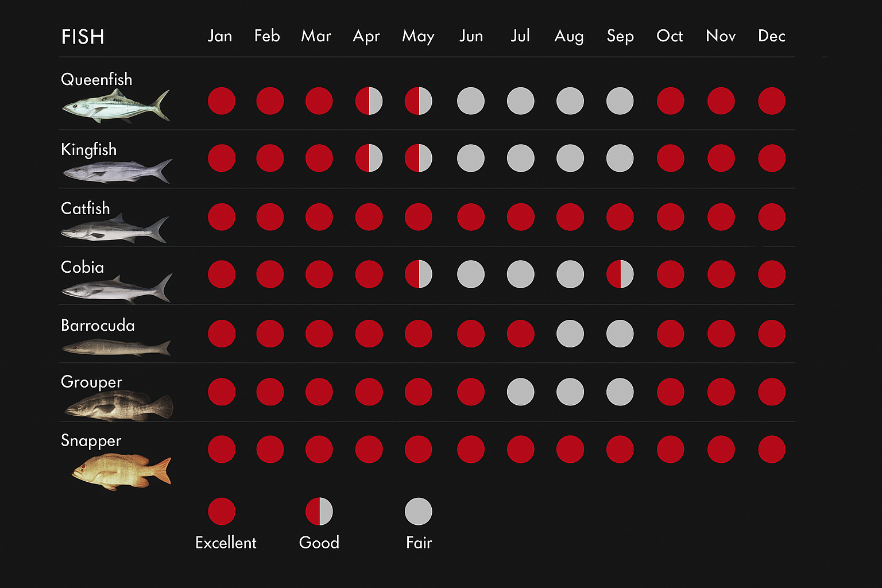Click the Grouper fish image
The image size is (882, 588).
pos(119,406)
